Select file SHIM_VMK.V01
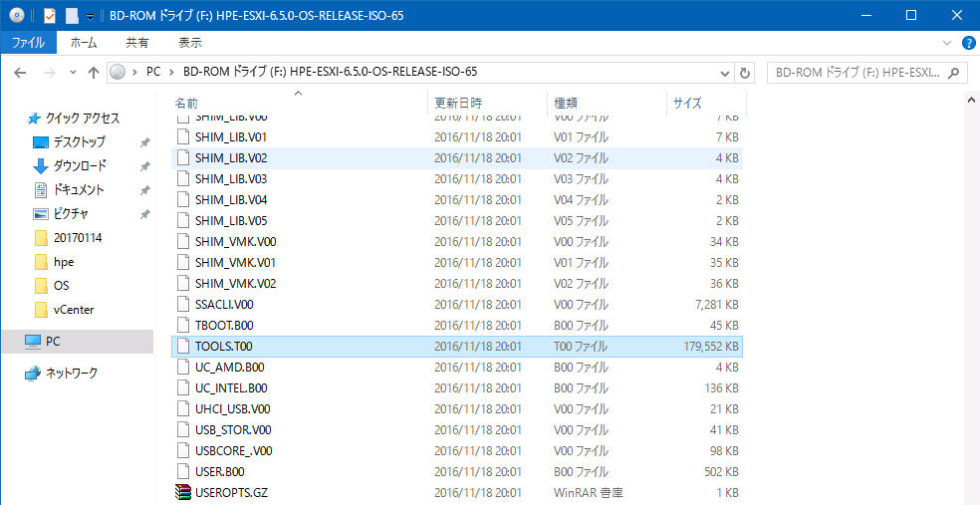Screen dimensions: 980x505 coord(457,263)
